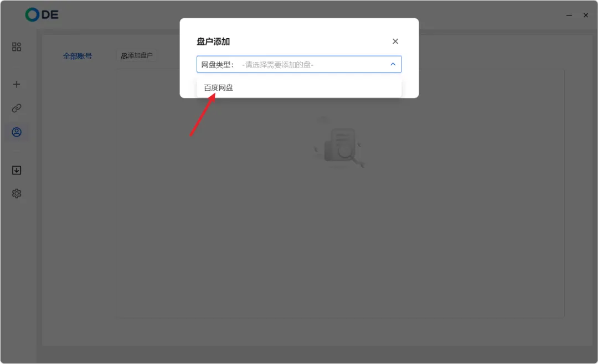Open the link chain icon in sidebar
The image size is (598, 364).
tap(17, 108)
